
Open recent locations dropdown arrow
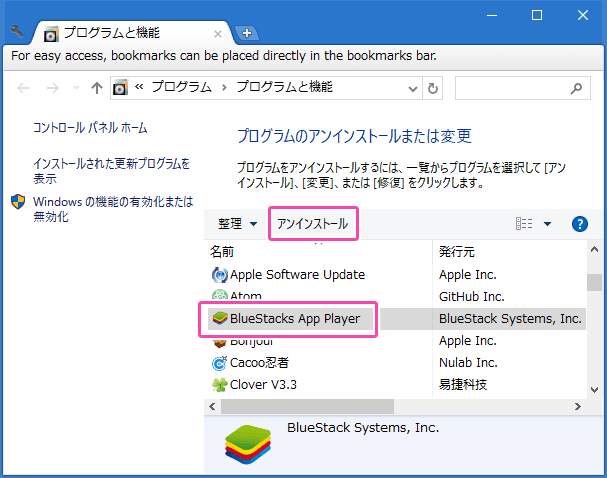(76, 88)
